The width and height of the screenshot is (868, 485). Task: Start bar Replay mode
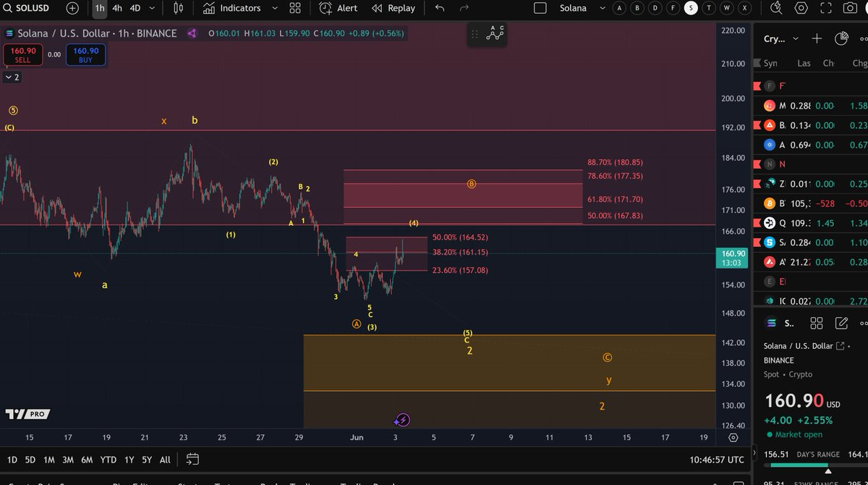[x=393, y=8]
